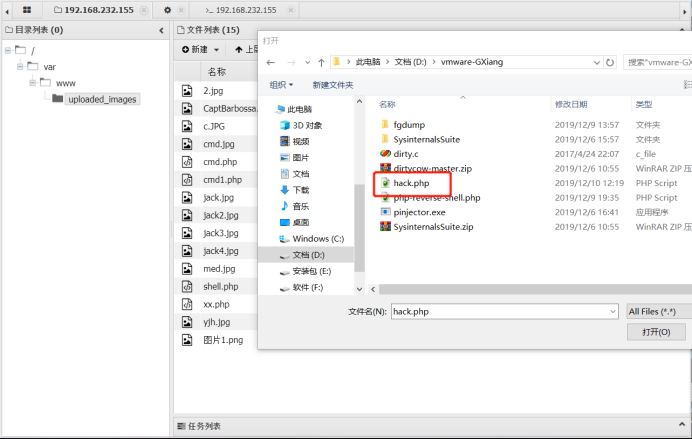Refresh the vmware-GXiang folder view
692x439 pixels.
click(610, 62)
